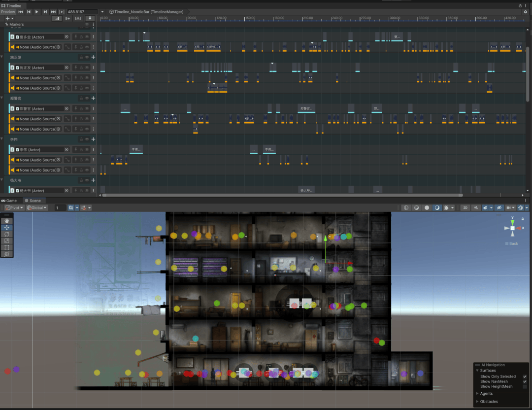The width and height of the screenshot is (532, 410).
Task: Collapse the Surfaces section
Action: 477,371
